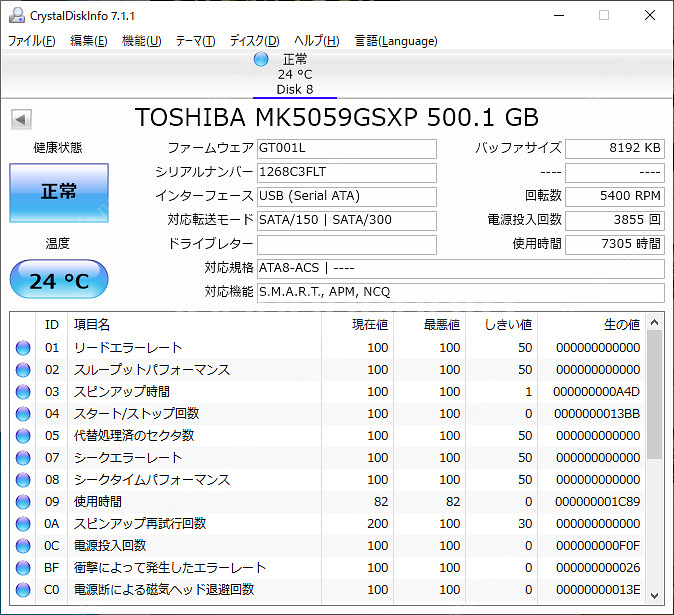Click status orb for ID BF row

coord(23,568)
